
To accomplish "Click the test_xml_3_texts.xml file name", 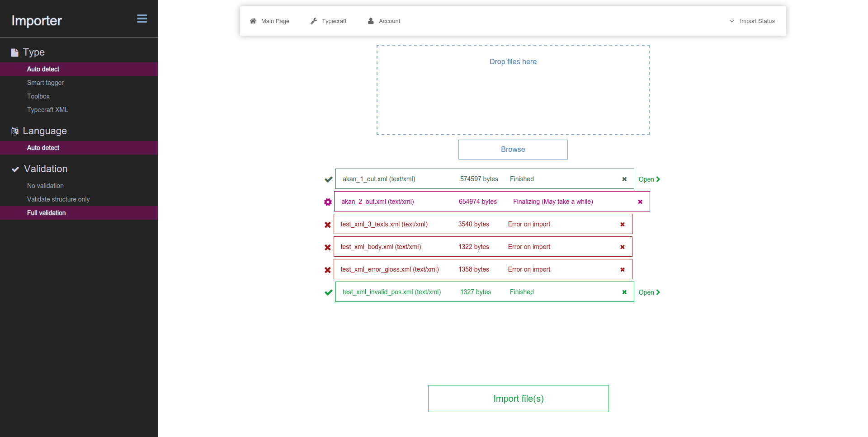I will pos(384,224).
